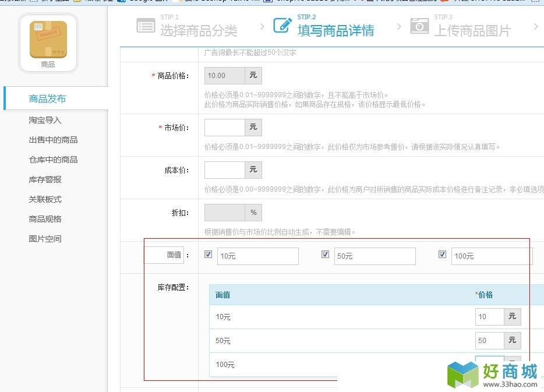544x392 pixels.
Task: Click the step 3 camera icon
Action: [x=419, y=26]
